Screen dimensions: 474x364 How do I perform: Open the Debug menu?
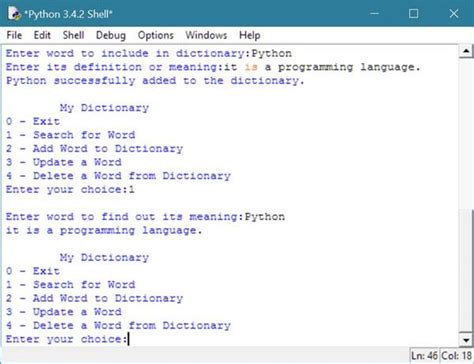111,35
